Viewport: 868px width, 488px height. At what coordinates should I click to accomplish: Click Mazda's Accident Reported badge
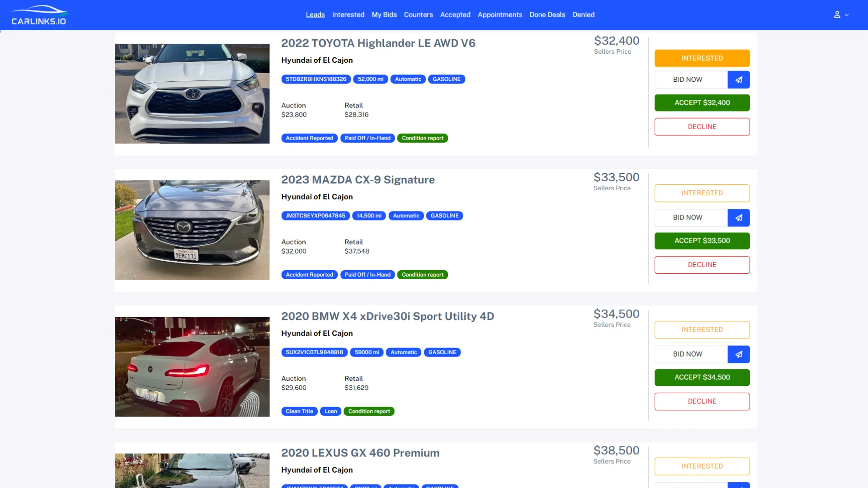point(309,275)
